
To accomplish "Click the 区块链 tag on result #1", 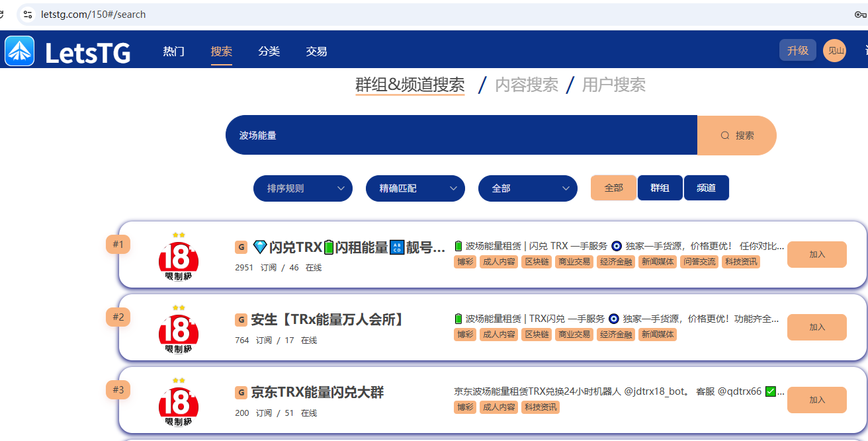I will point(537,262).
